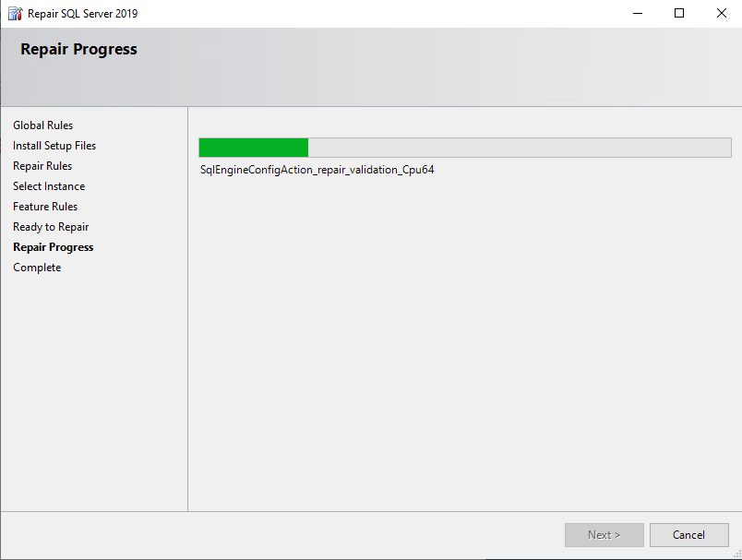742x560 pixels.
Task: Select the Feature Rules step
Action: point(45,207)
